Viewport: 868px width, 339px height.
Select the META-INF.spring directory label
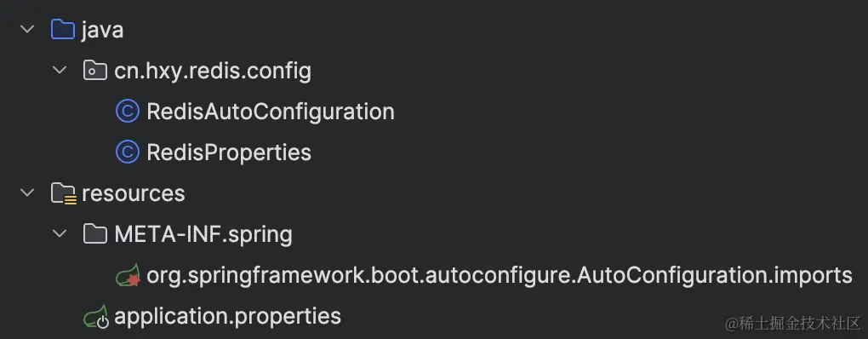point(203,234)
